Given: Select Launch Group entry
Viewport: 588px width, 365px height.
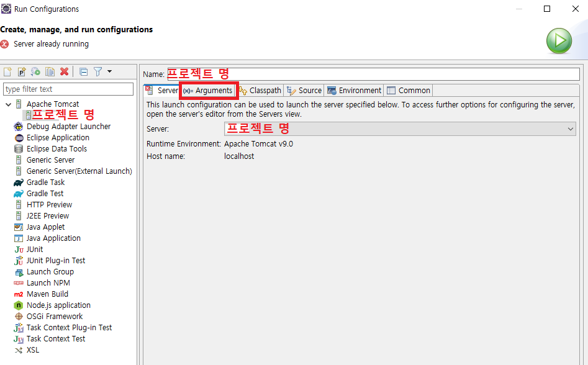Looking at the screenshot, I should click(x=50, y=272).
